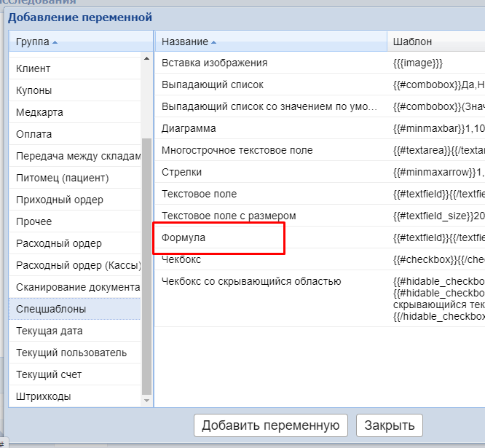Click the 'Шаблон' column header
The width and height of the screenshot is (485, 448).
(412, 42)
